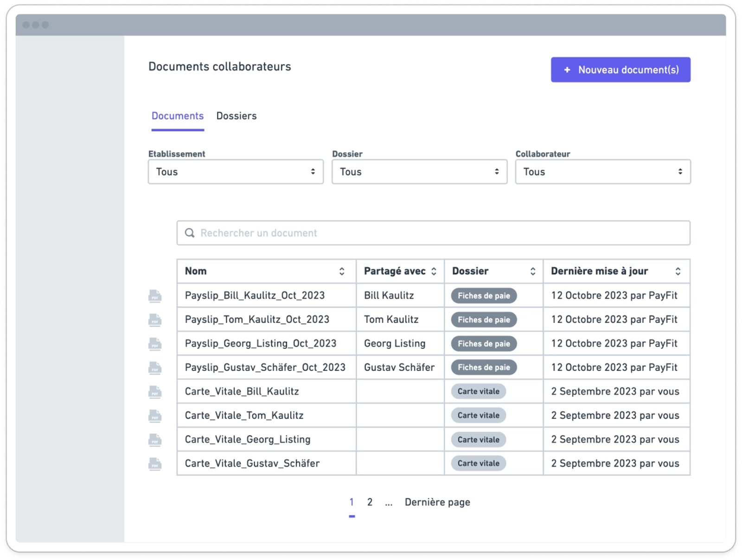Screen dimensions: 742x560
Task: Click Fiches de paie tag in Bill Kaulitz row
Action: pos(484,296)
